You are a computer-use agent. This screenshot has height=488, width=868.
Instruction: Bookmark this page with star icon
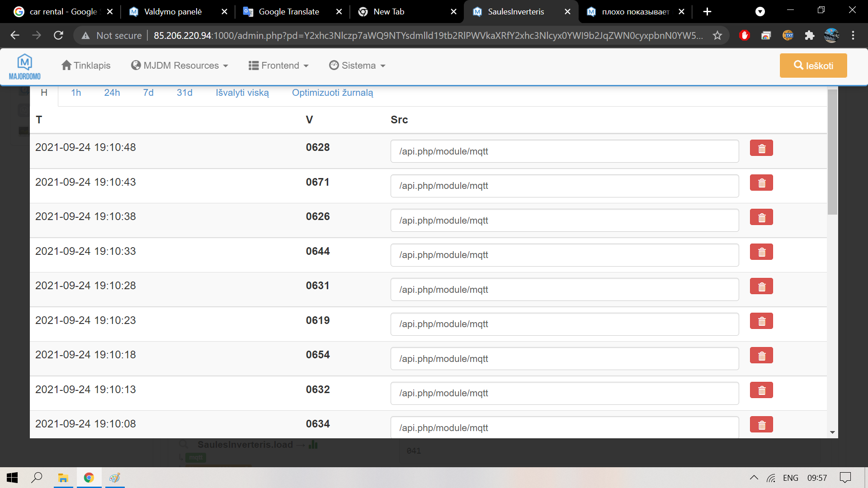pos(717,35)
